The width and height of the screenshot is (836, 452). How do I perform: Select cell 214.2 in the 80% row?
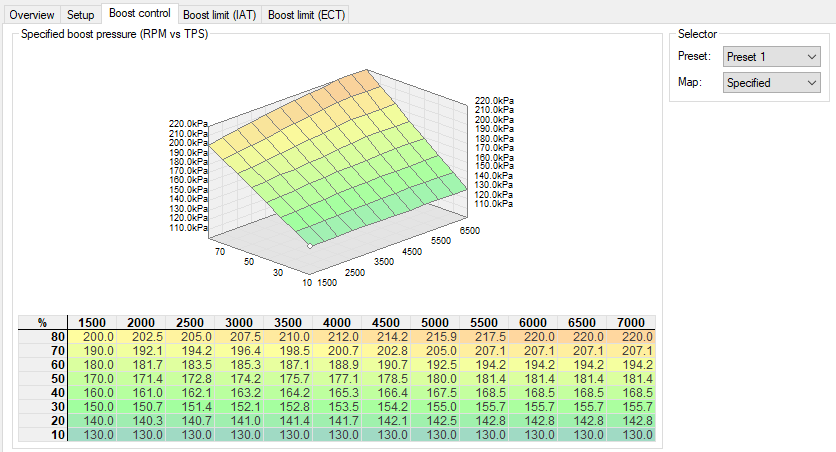pos(387,337)
